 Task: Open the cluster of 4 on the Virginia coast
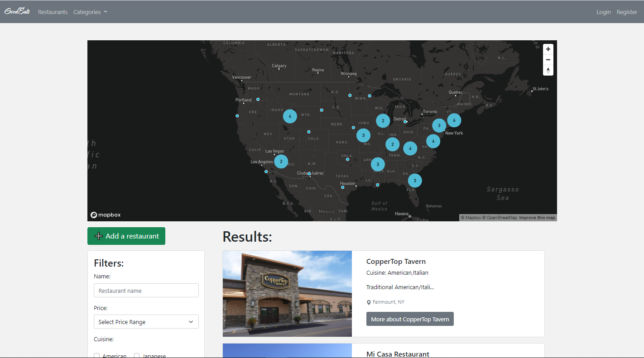click(433, 141)
